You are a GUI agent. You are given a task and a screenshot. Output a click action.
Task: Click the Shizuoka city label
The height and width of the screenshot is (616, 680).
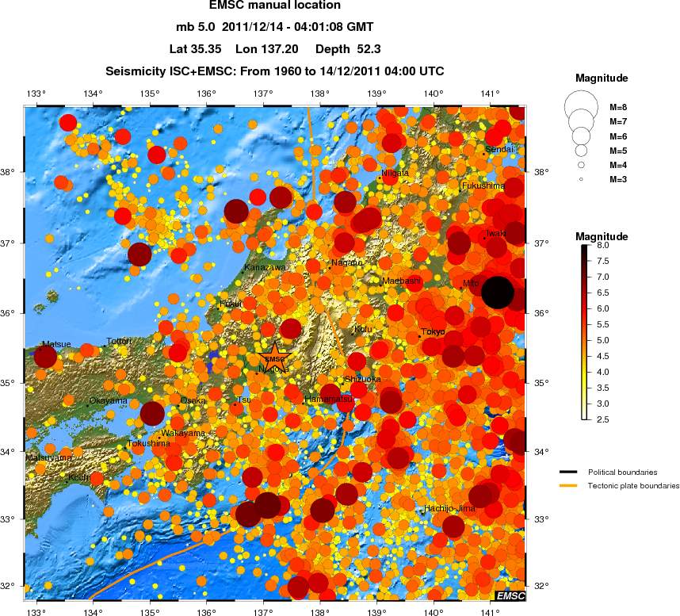(362, 379)
